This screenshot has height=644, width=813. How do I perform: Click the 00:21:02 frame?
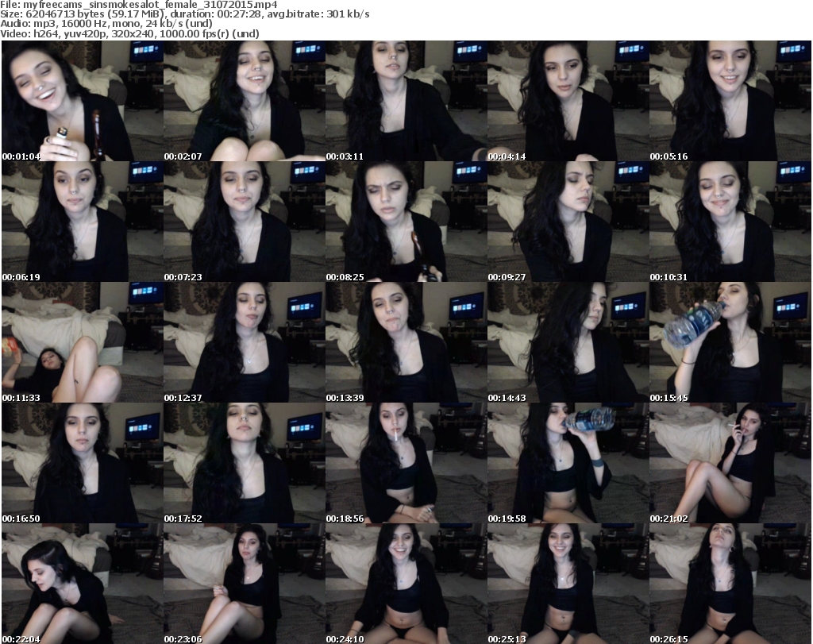click(x=730, y=463)
